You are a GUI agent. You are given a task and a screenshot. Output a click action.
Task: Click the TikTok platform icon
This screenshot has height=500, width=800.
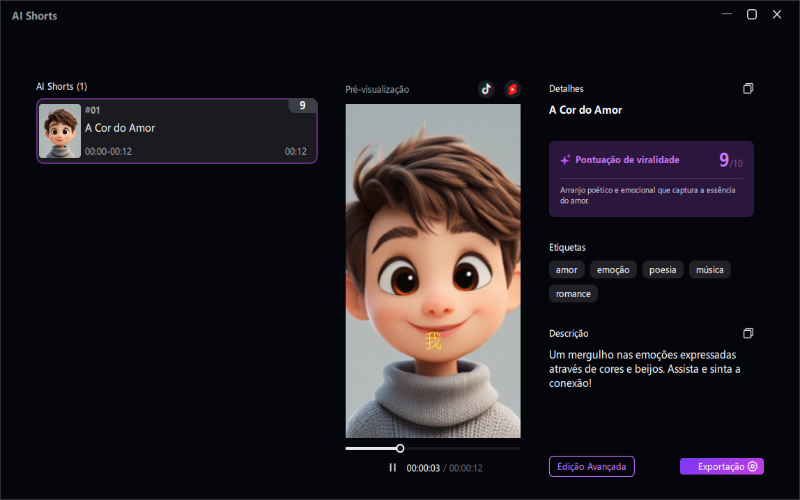pos(486,89)
